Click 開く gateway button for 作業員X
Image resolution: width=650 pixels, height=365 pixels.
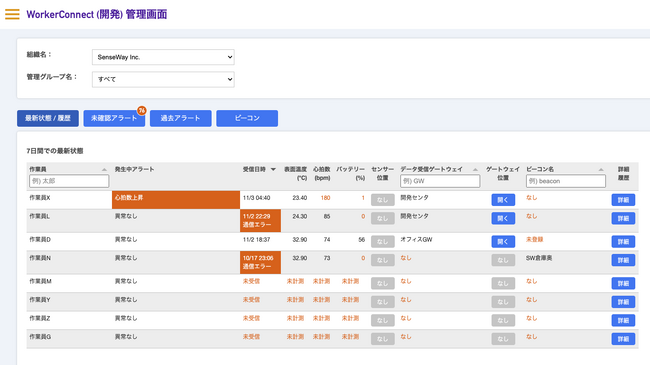[503, 200]
